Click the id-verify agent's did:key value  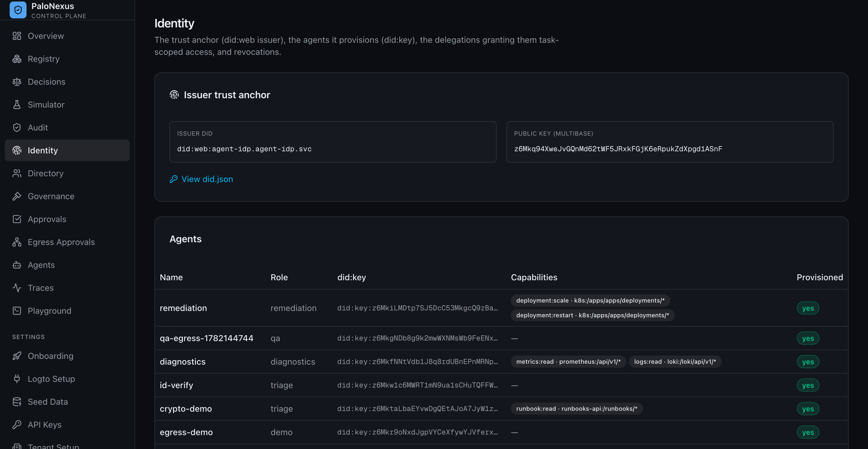pos(417,385)
